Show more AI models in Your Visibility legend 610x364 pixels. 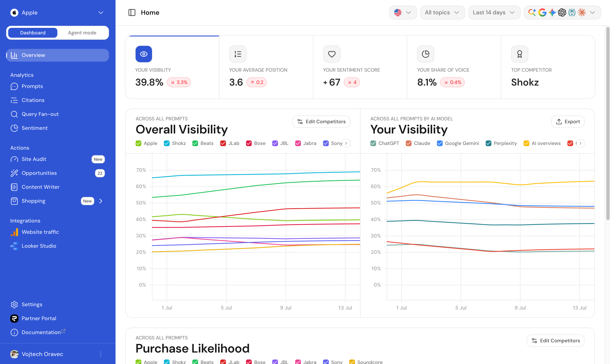pyautogui.click(x=580, y=143)
